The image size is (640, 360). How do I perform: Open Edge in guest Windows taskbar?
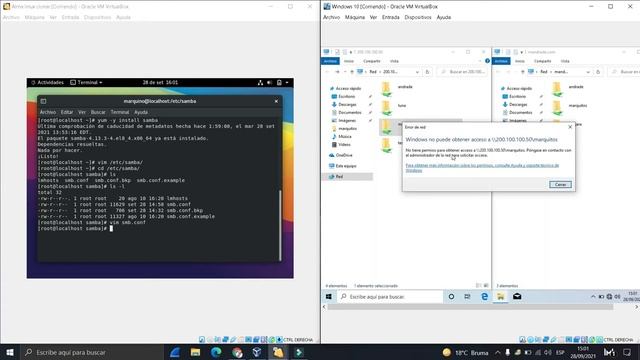(x=484, y=296)
